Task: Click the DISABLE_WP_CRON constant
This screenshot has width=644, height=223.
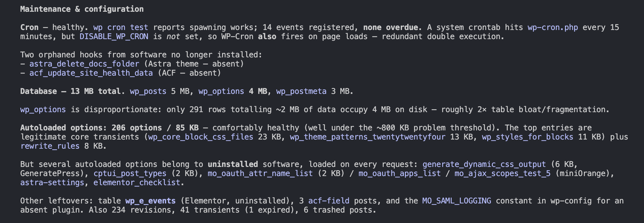Action: 114,37
